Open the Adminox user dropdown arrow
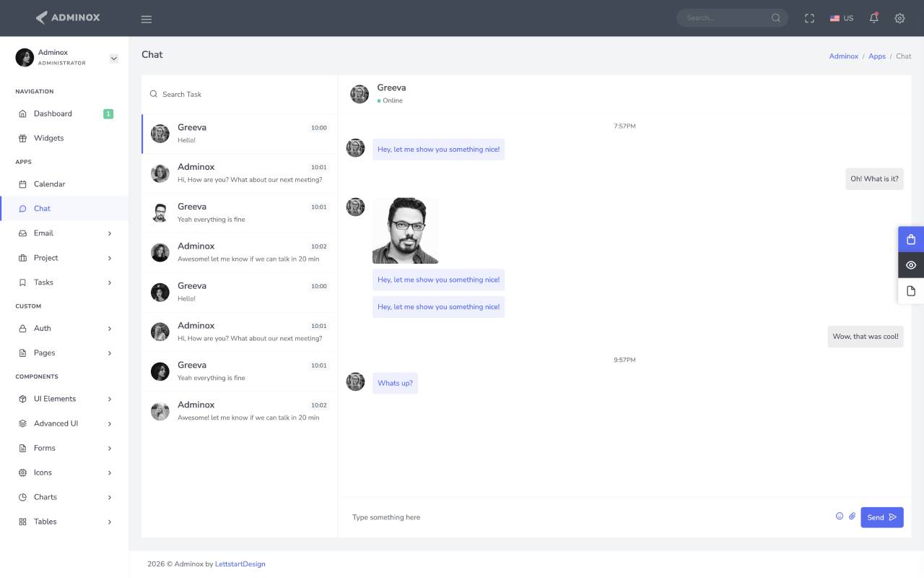924x578 pixels. [x=114, y=59]
